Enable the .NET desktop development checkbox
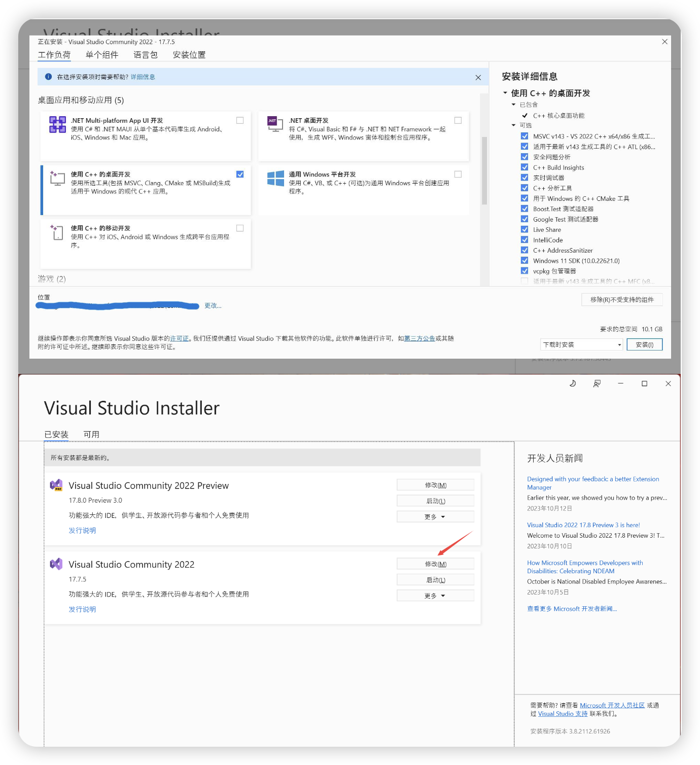 tap(458, 121)
